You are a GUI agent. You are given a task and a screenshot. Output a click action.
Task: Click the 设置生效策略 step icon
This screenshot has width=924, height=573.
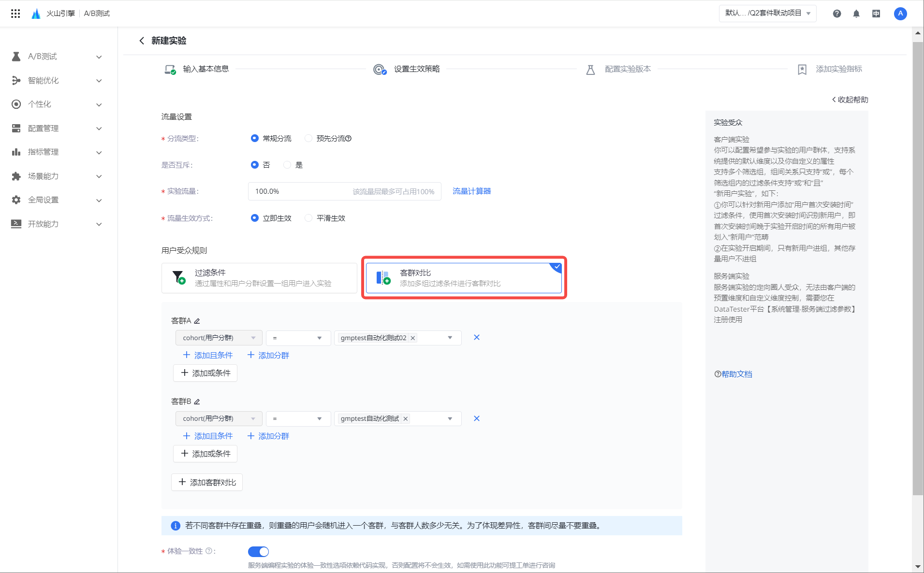tap(380, 70)
